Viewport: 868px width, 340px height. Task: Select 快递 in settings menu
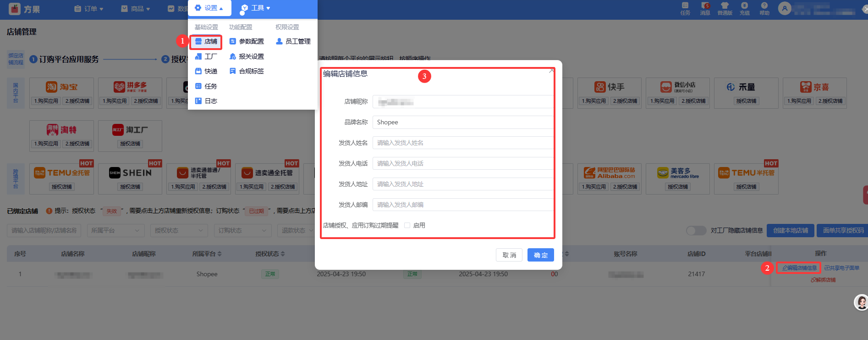206,71
